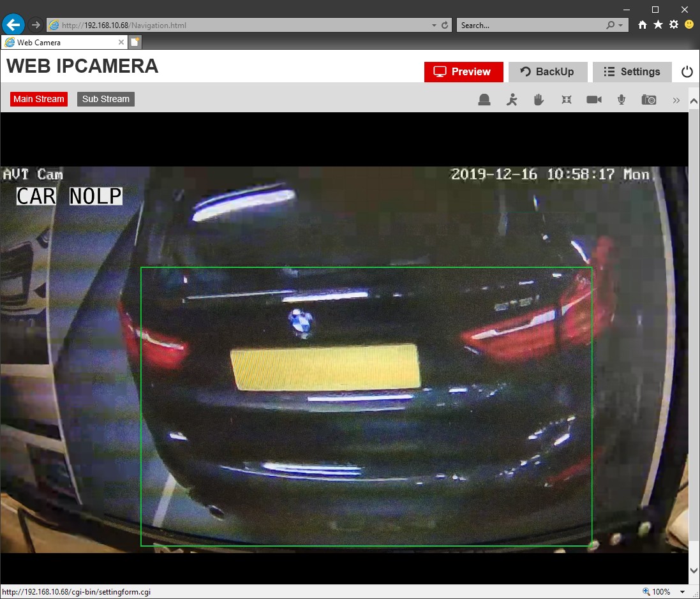Open a new browser tab
Viewport: 700px width, 599px height.
coord(135,42)
